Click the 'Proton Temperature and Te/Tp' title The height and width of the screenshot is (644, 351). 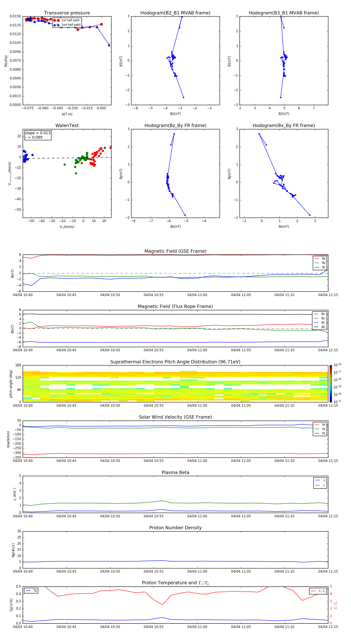(175, 583)
